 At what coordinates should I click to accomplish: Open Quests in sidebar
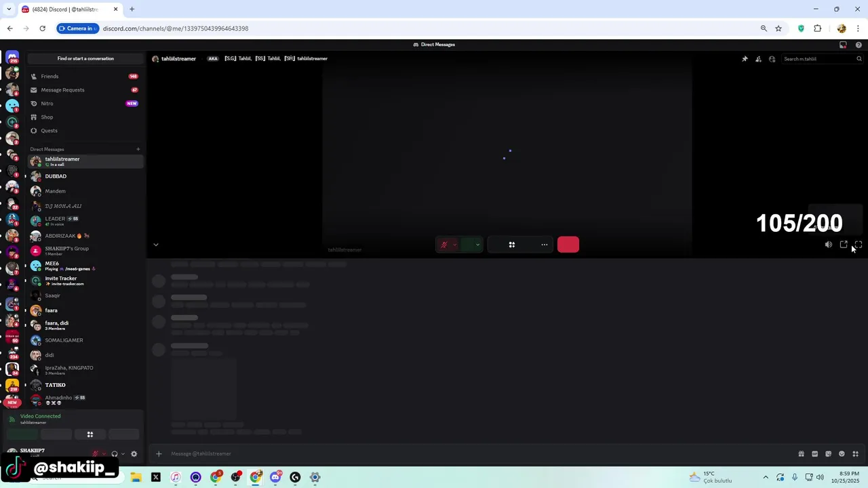coord(85,131)
